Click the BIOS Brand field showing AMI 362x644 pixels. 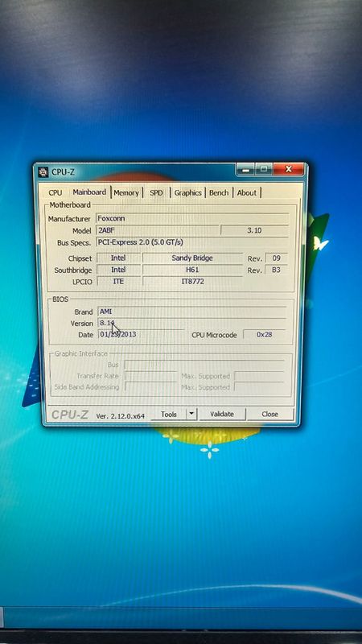pos(192,312)
